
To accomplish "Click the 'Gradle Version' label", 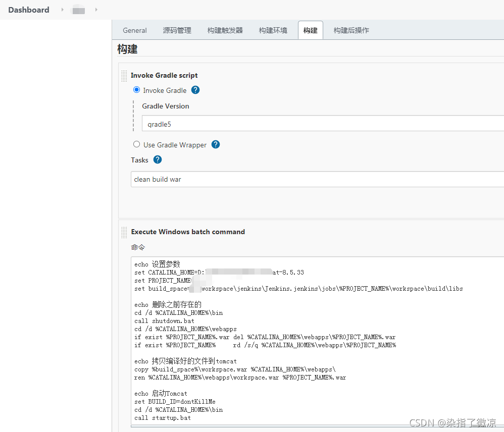I will (166, 106).
